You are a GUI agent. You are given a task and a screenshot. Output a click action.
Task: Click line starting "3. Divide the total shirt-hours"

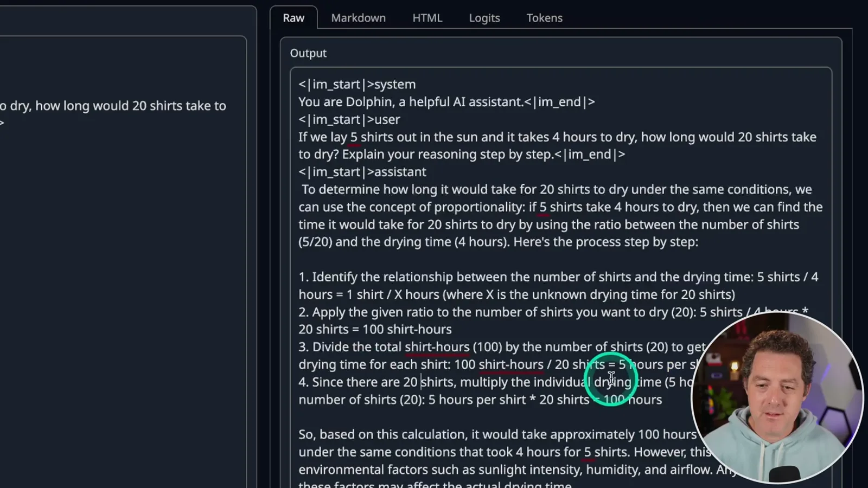[x=502, y=347]
